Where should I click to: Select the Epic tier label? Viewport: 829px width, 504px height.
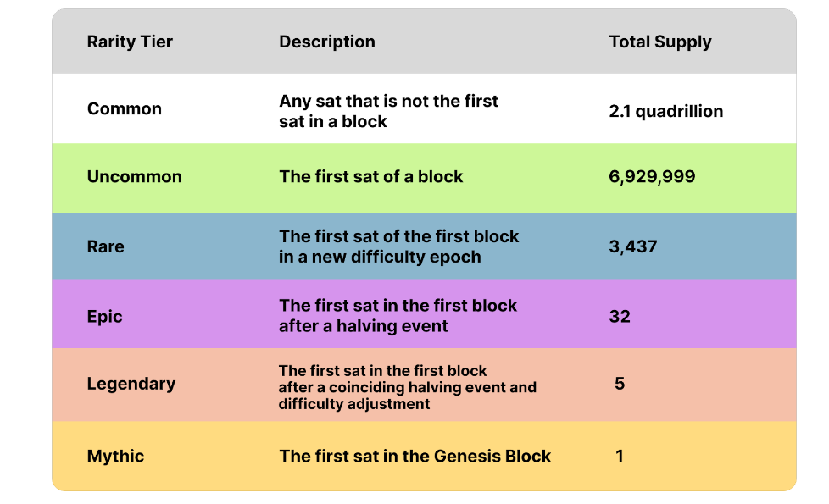click(x=105, y=316)
